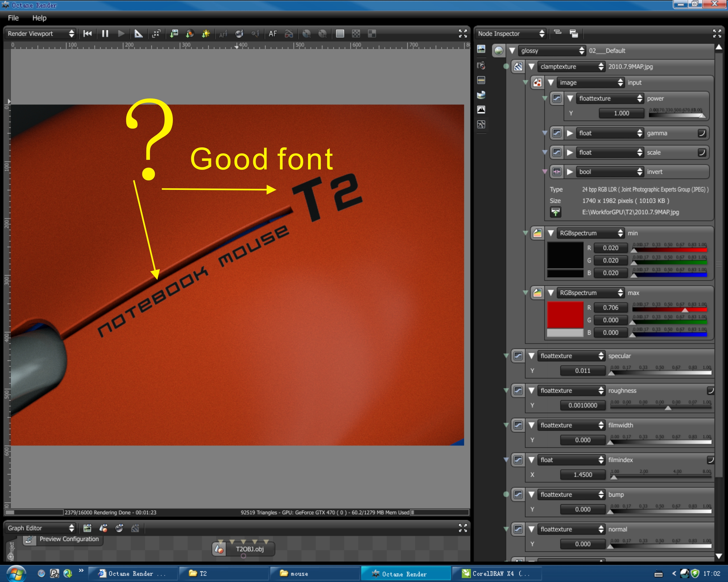The image size is (728, 582).
Task: Open the Help menu
Action: 39,18
